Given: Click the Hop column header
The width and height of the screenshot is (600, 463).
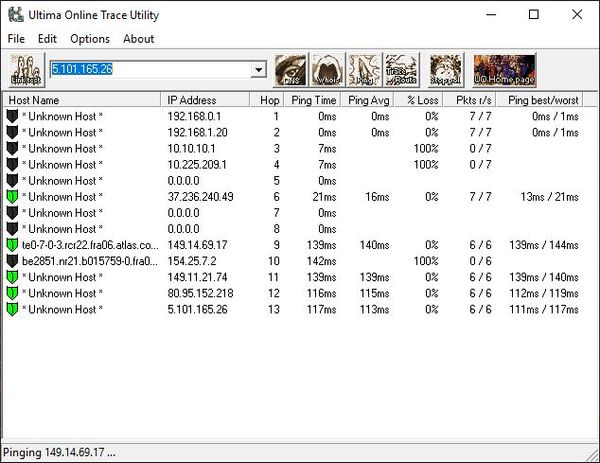Looking at the screenshot, I should tap(267, 100).
